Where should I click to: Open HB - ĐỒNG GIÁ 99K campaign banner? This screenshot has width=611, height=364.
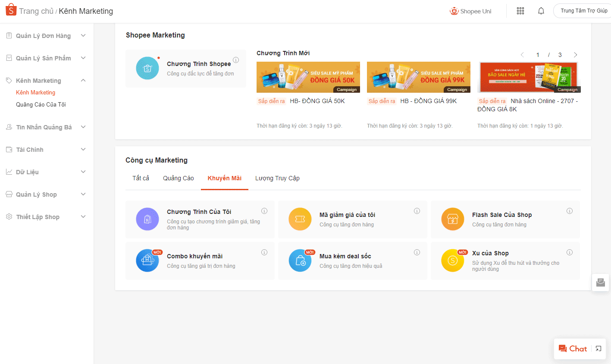coord(419,77)
